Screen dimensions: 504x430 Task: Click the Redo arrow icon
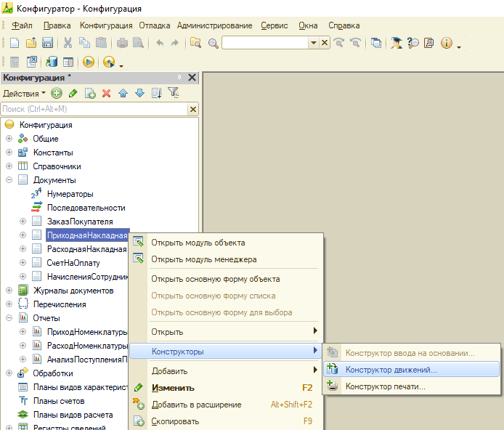[x=175, y=43]
